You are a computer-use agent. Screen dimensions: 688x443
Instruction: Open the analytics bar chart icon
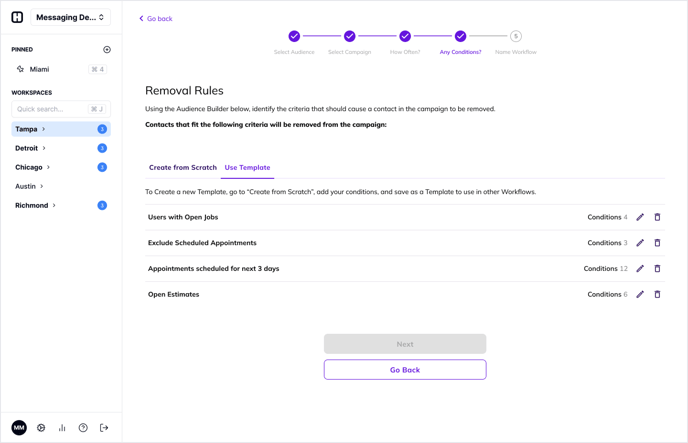click(x=62, y=428)
